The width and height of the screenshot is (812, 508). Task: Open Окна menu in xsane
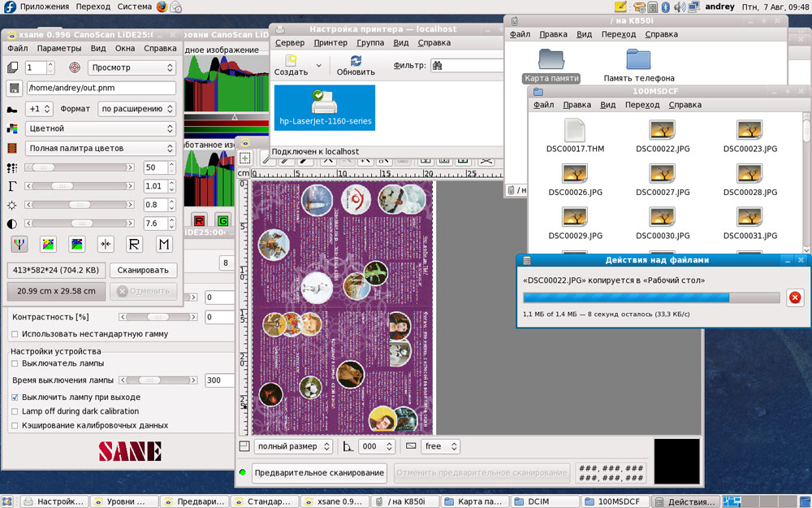coord(125,48)
